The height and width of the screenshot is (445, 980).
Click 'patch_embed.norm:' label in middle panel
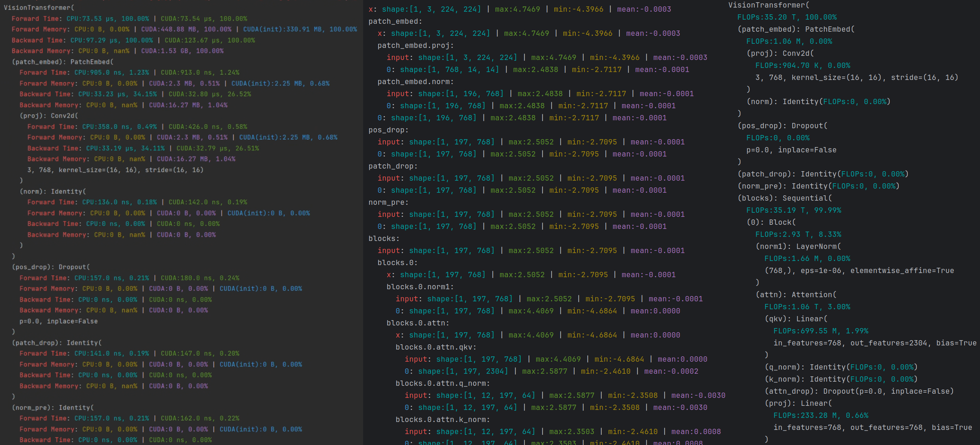point(415,81)
